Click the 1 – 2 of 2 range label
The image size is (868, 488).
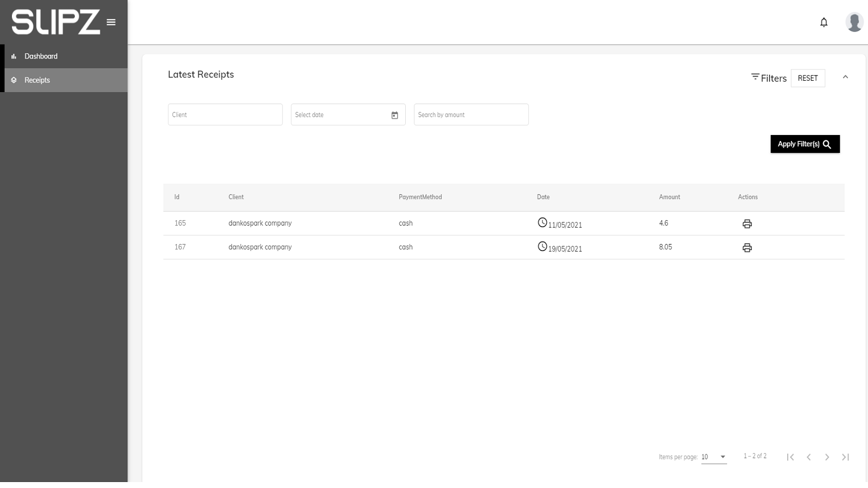[755, 456]
